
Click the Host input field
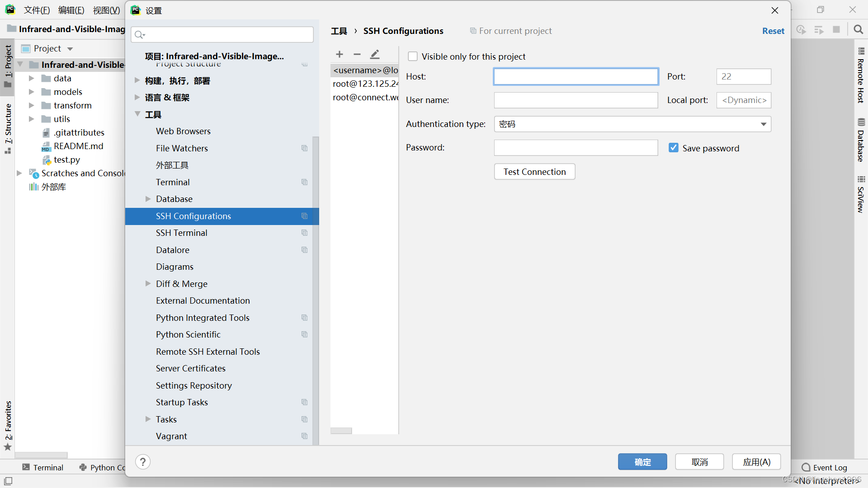(x=576, y=76)
